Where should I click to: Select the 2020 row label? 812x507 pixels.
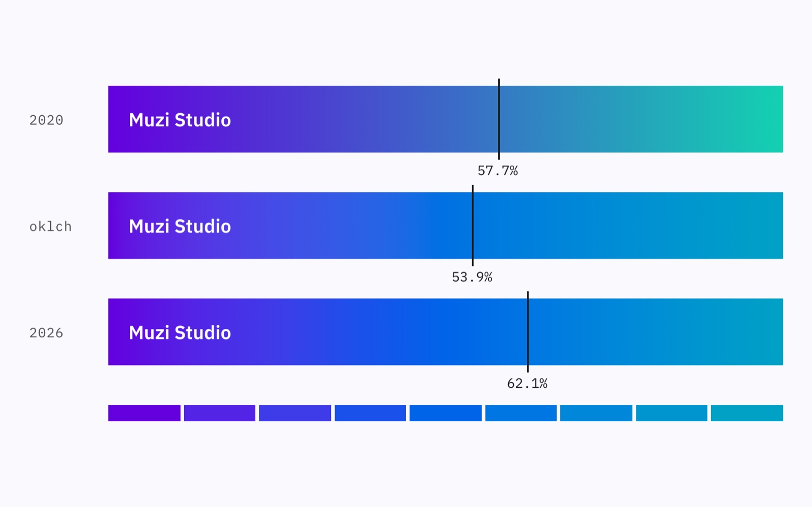coord(46,120)
